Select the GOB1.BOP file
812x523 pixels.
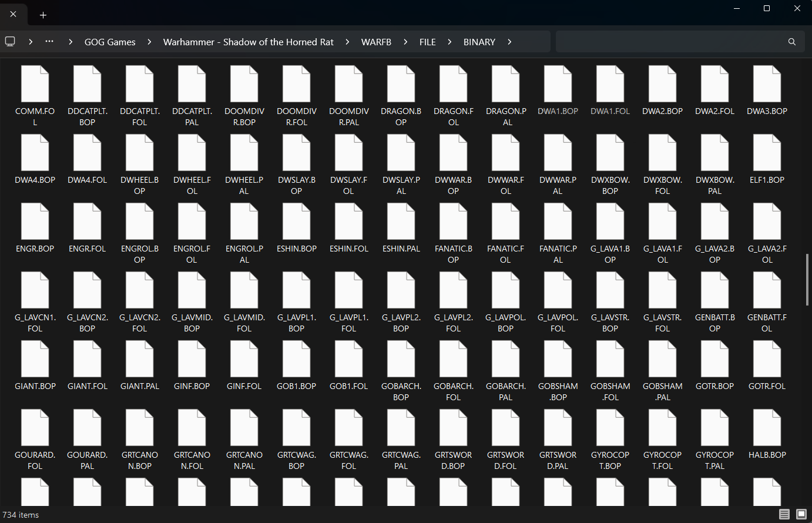[x=297, y=366]
